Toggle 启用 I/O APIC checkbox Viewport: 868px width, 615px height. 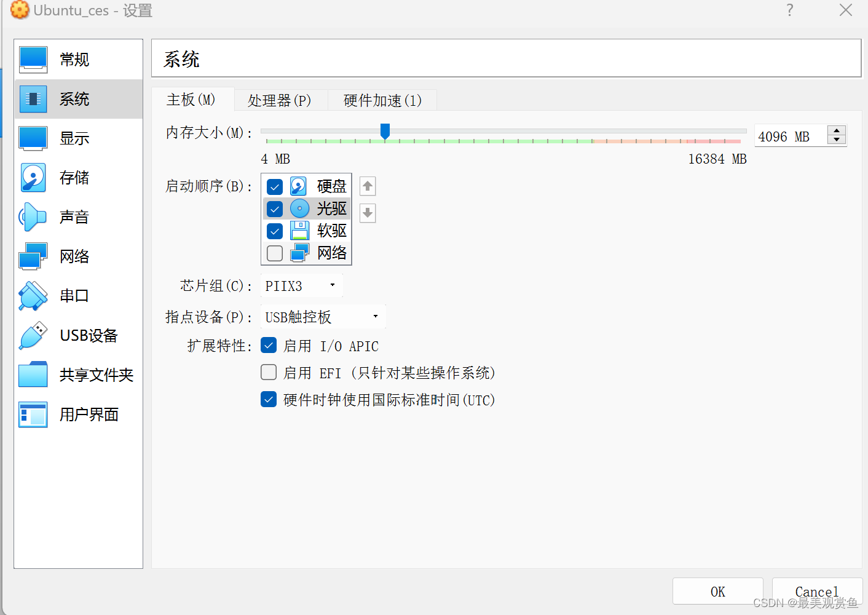(269, 345)
